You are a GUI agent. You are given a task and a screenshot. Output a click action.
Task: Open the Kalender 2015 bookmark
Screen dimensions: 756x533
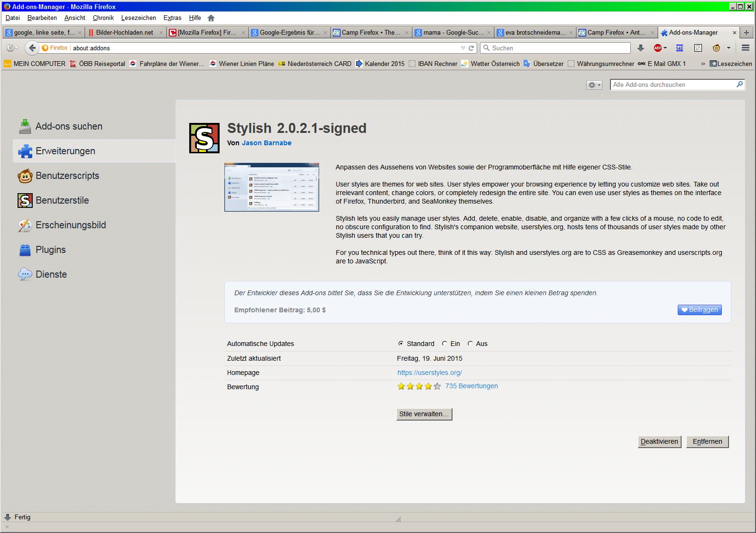point(380,64)
